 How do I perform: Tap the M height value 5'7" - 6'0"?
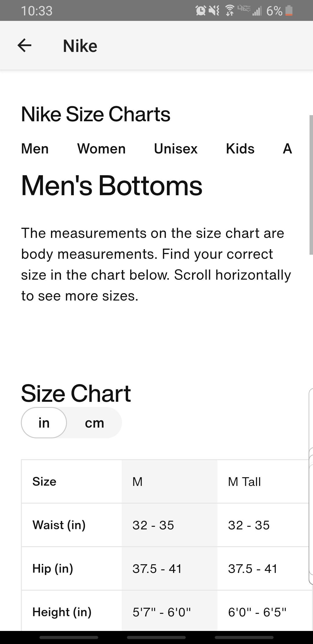click(x=162, y=612)
